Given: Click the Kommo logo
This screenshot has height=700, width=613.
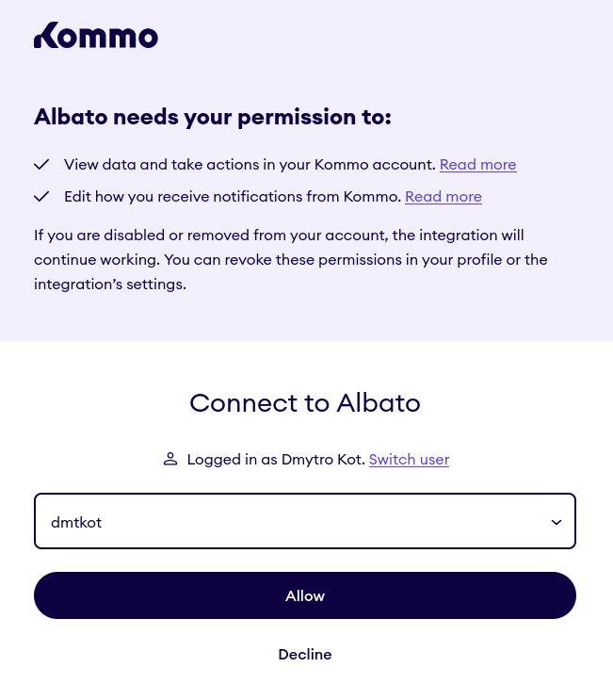Looking at the screenshot, I should (96, 36).
